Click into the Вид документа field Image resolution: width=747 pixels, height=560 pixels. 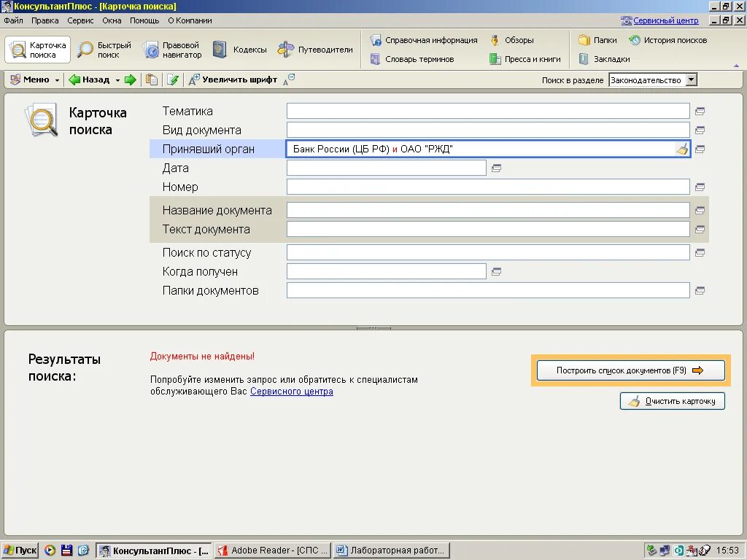pyautogui.click(x=488, y=130)
